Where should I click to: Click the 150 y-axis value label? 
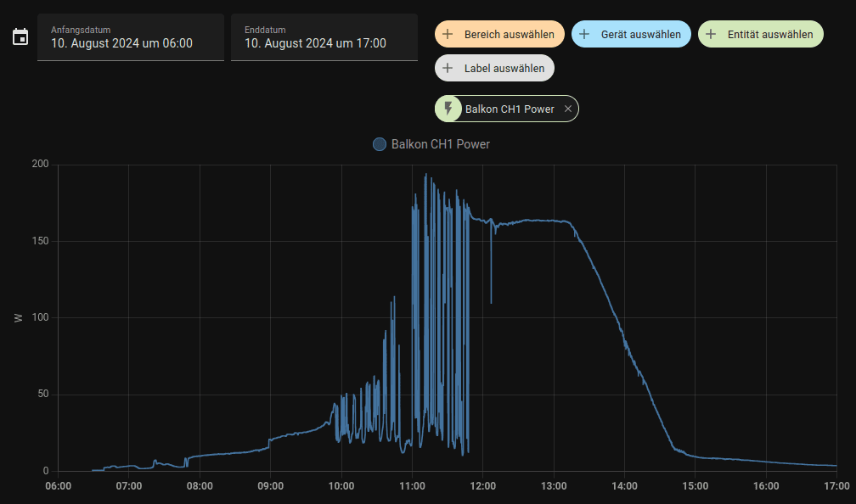point(41,241)
